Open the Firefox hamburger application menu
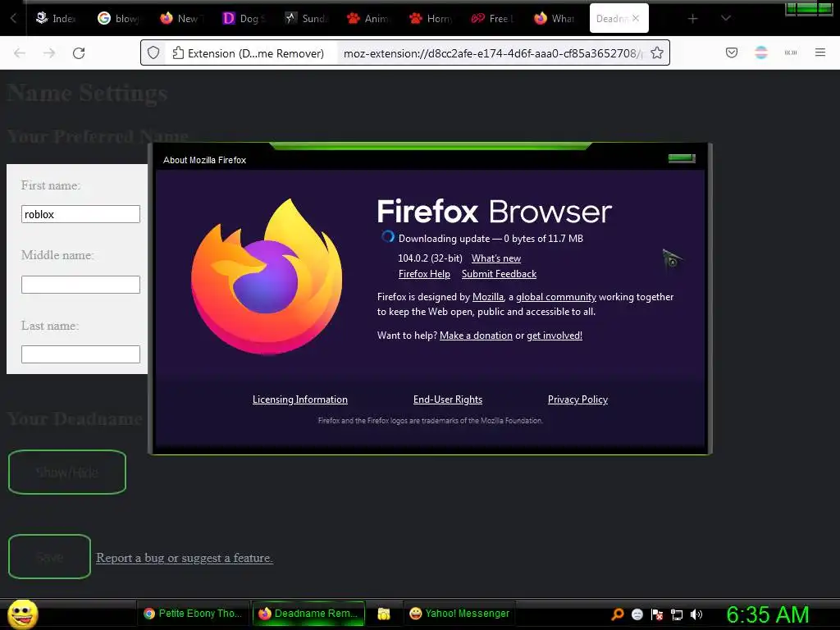The width and height of the screenshot is (840, 630). pos(820,52)
